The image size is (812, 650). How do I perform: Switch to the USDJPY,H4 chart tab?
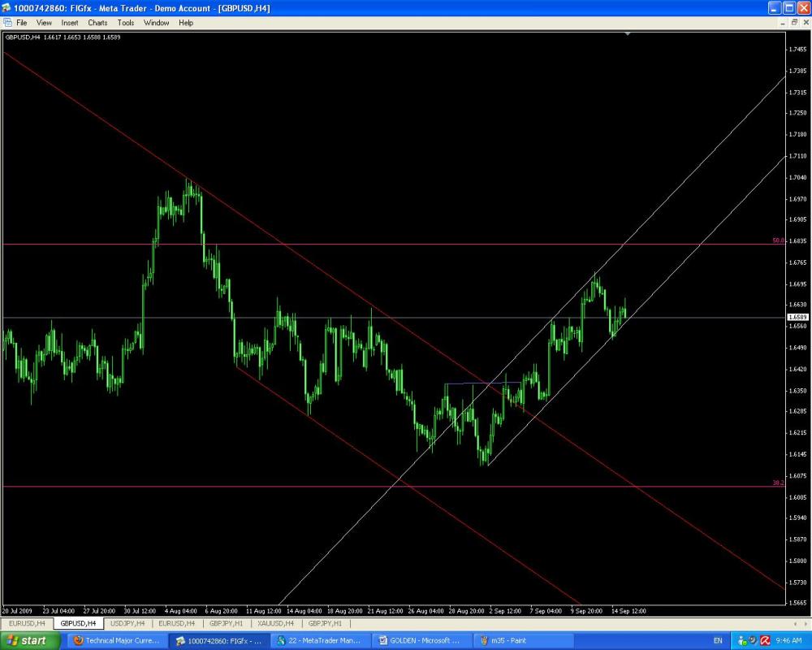[x=127, y=623]
